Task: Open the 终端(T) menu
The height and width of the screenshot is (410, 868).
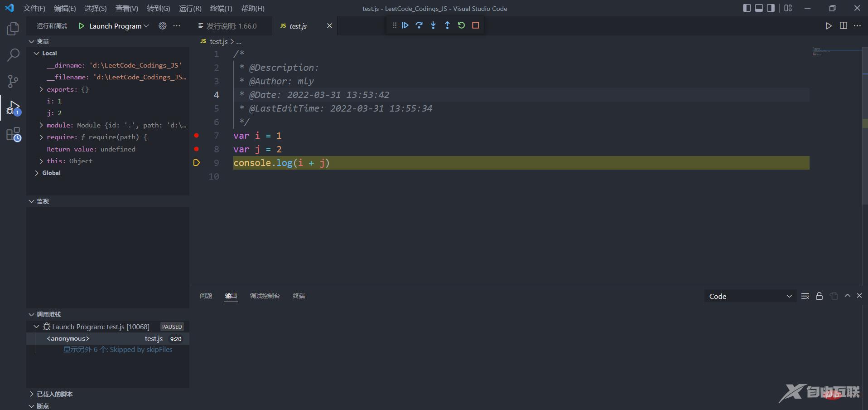Action: (x=221, y=8)
